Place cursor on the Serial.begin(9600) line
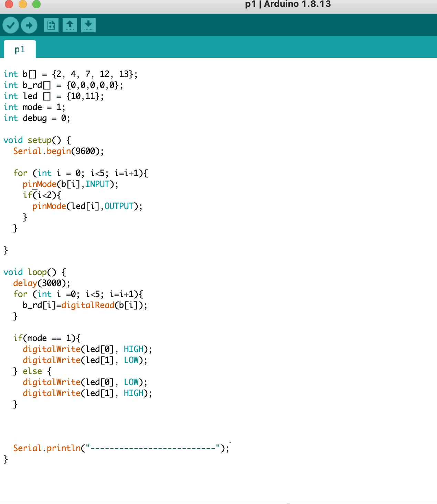This screenshot has width=437, height=504. (58, 151)
